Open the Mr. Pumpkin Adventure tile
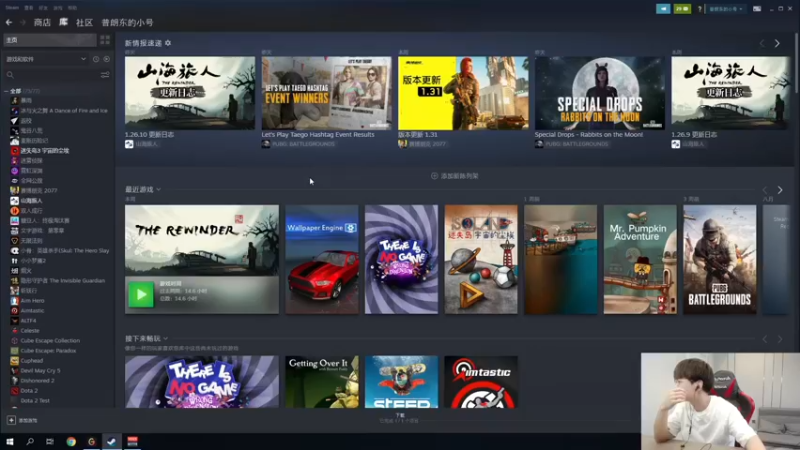 (x=640, y=259)
